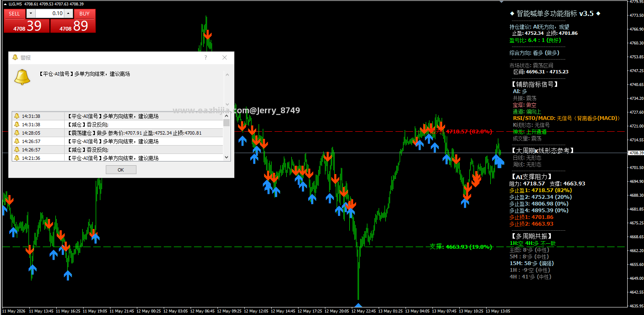
Task: Click the 【AI支撑阻力】 section header
Action: pyautogui.click(x=531, y=177)
